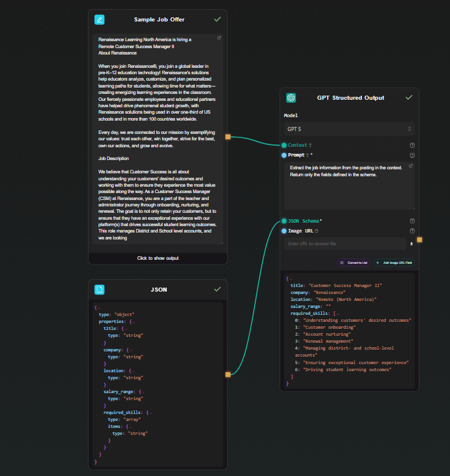Click output skill "Renewal management"

point(328,341)
